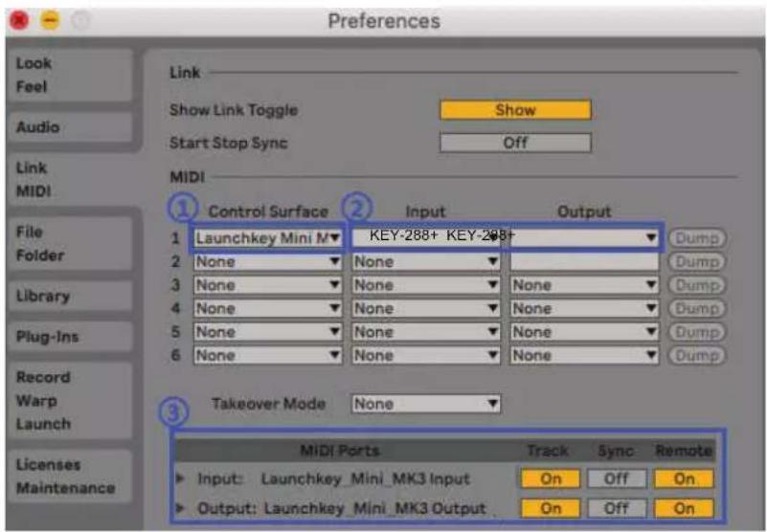Open Control Surface 1 Launchkey Mini dropdown
Screen dimensions: 767x532
point(267,238)
